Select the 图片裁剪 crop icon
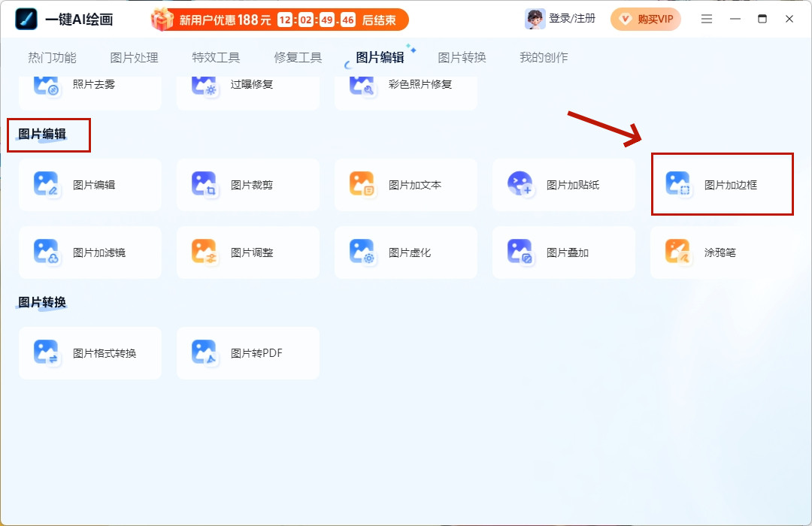The width and height of the screenshot is (812, 526). click(205, 184)
